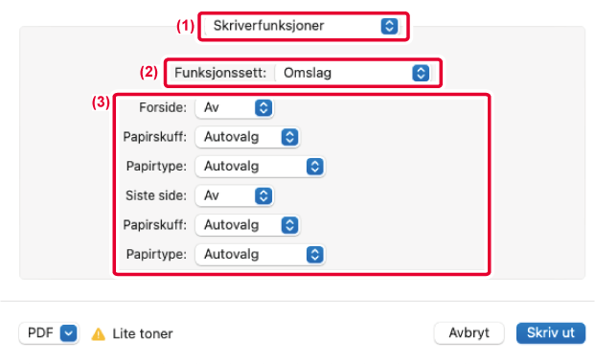Viewport: 595px width, 364px height.
Task: Click the yellow toner warning triangle icon
Action: [x=99, y=334]
